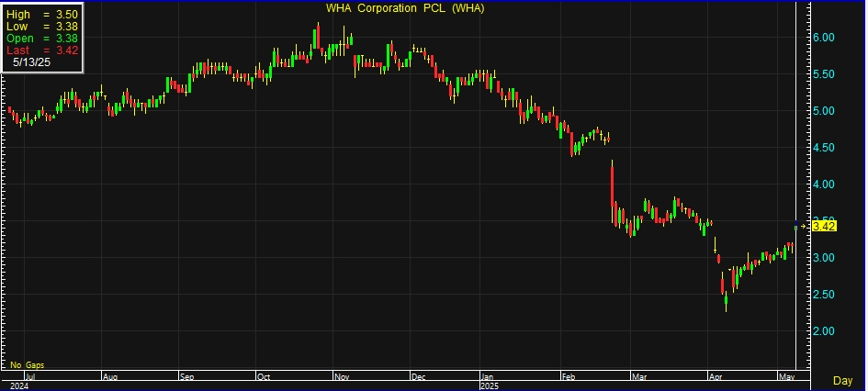
Task: Click the Feb label on the time axis
Action: click(570, 377)
